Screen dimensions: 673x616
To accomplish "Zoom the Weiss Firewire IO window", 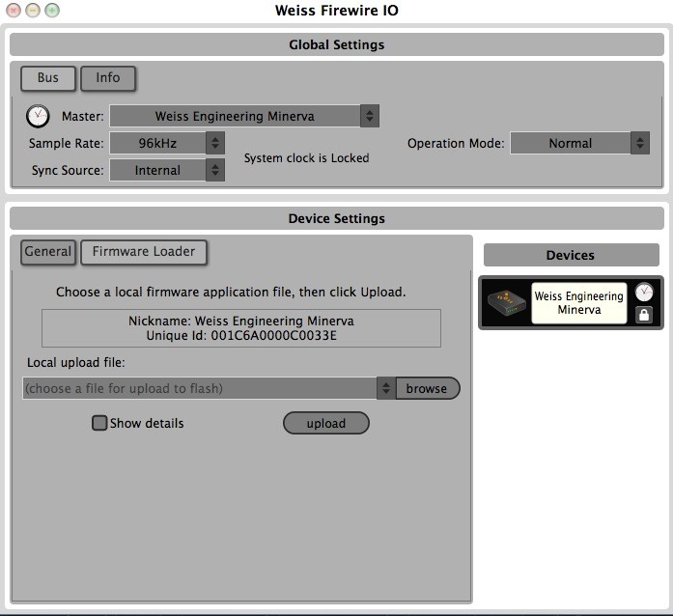I will coord(52,11).
